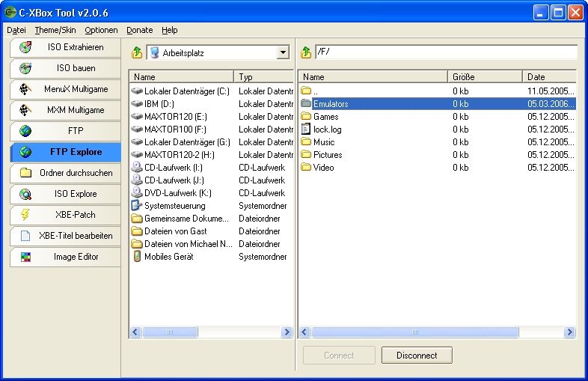Click local pane left scroll arrow
This screenshot has width=588, height=381.
pyautogui.click(x=135, y=332)
